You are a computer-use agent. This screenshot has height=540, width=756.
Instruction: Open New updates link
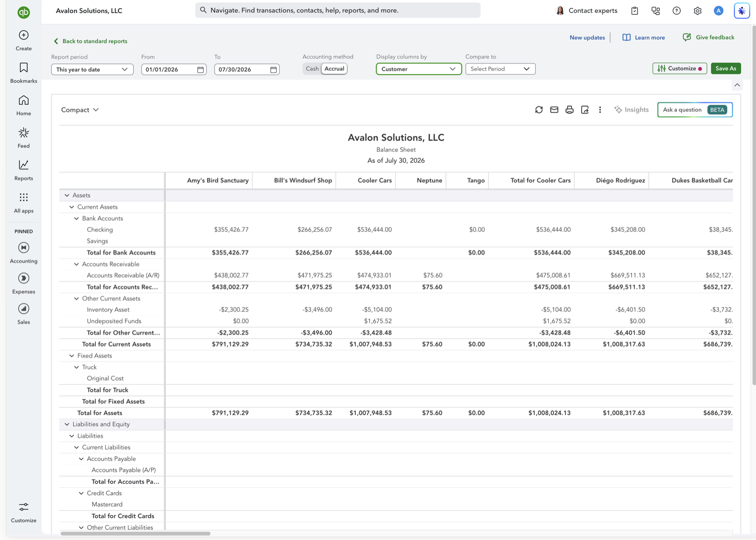point(587,38)
